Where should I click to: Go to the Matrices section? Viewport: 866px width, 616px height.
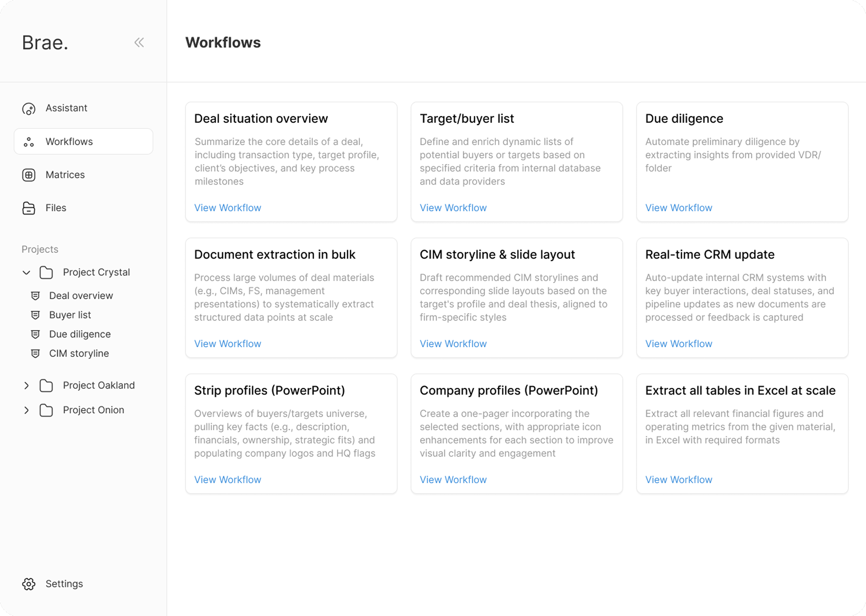tap(65, 175)
